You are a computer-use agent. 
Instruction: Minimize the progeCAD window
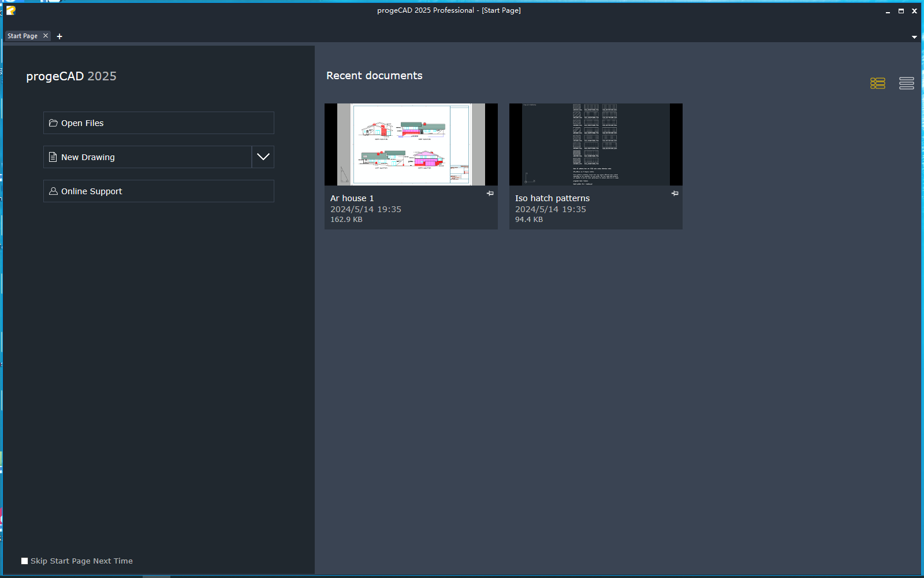pos(888,11)
